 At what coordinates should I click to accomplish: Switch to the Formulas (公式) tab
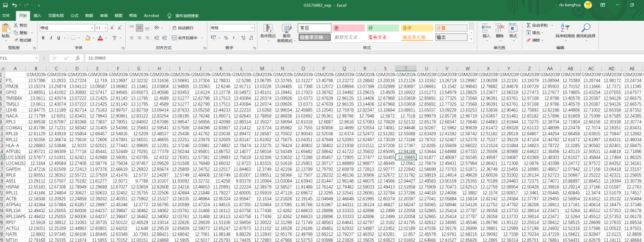(x=75, y=15)
